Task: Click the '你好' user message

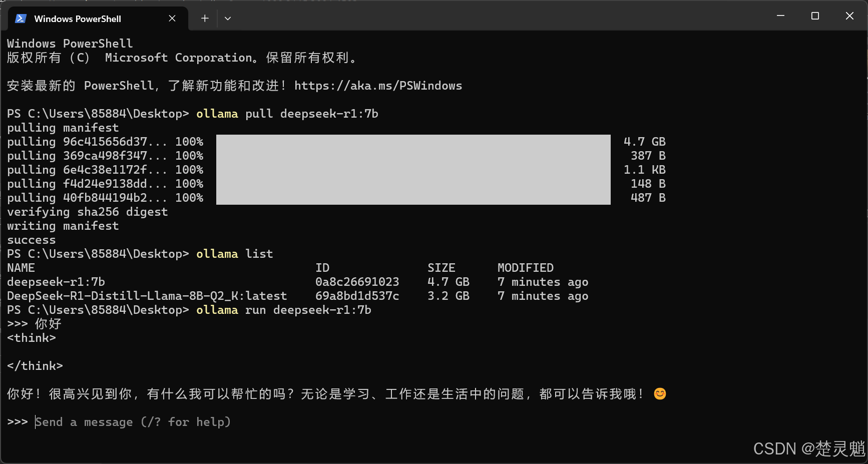Action: click(x=48, y=324)
